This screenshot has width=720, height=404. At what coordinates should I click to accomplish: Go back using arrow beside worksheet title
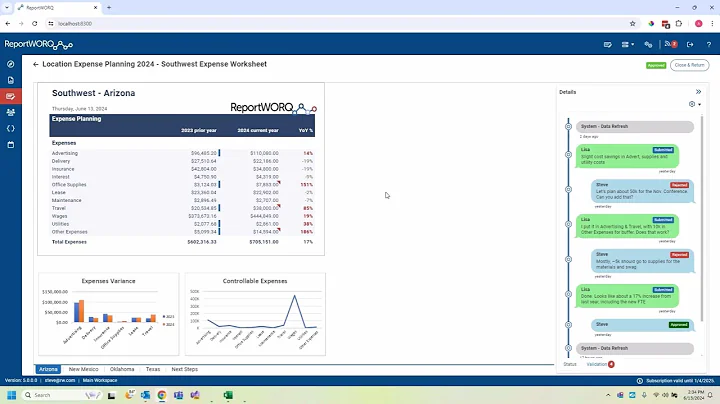point(35,65)
